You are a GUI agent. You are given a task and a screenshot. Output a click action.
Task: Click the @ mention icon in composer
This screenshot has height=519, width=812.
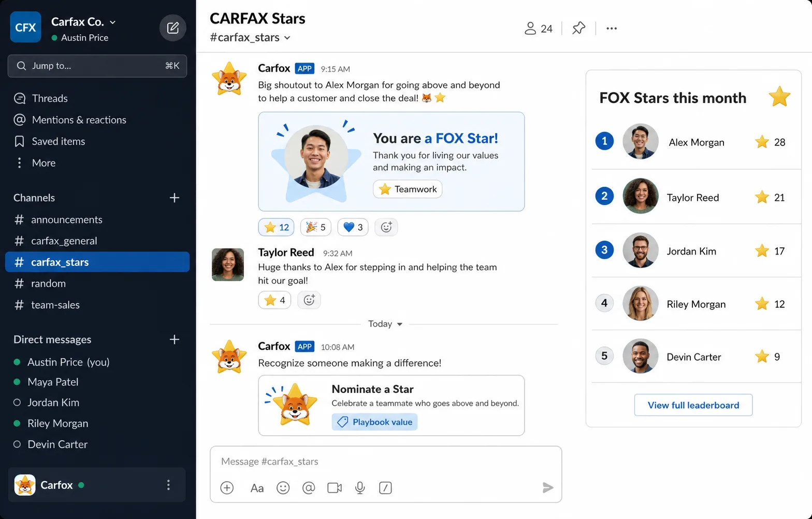[309, 488]
